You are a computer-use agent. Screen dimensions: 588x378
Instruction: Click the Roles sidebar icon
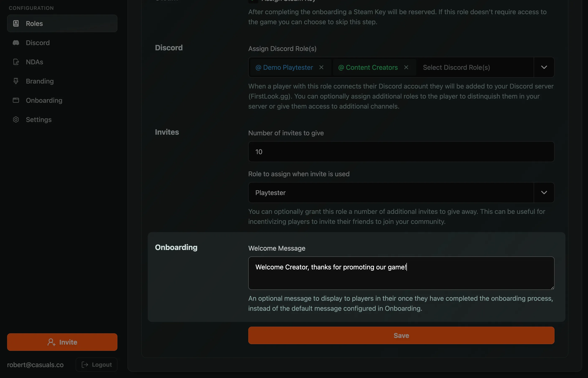(x=16, y=23)
